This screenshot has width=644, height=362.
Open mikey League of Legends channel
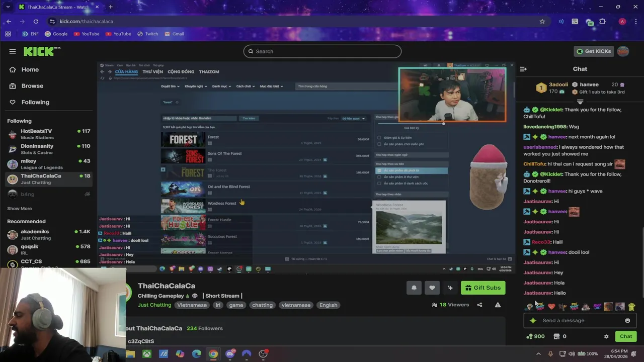(49, 164)
